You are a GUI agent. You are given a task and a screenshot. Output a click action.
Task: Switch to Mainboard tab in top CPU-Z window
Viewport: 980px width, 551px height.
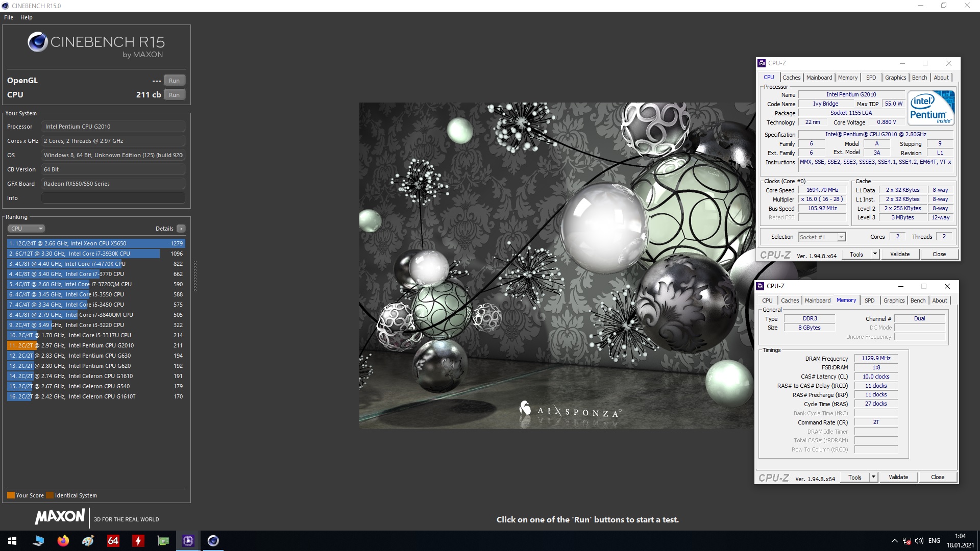click(819, 78)
